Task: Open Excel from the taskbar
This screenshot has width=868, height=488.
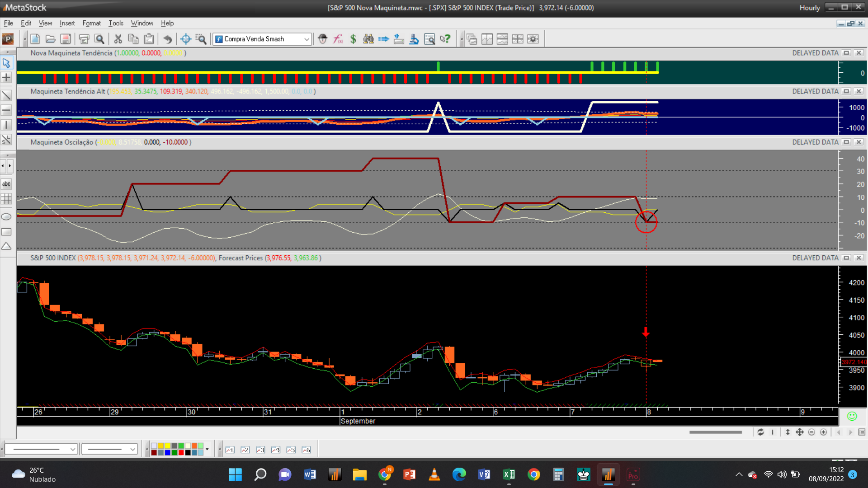Action: click(509, 474)
